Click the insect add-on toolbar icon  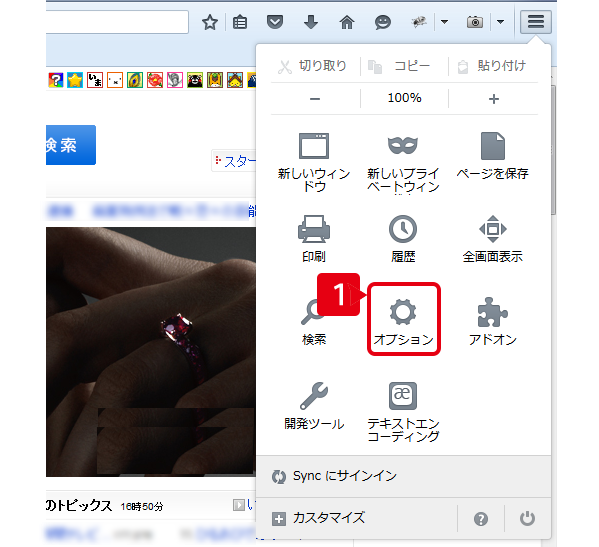pos(419,22)
